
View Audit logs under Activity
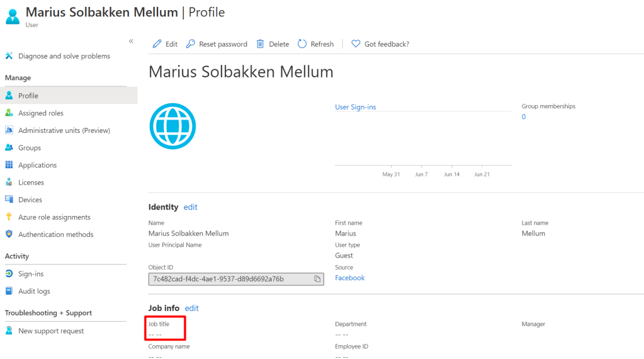(34, 292)
